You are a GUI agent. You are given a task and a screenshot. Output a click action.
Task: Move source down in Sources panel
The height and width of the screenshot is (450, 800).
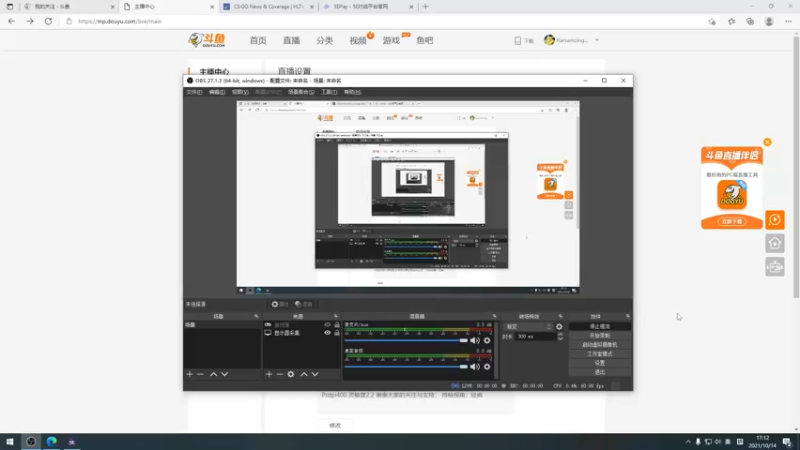(x=315, y=374)
